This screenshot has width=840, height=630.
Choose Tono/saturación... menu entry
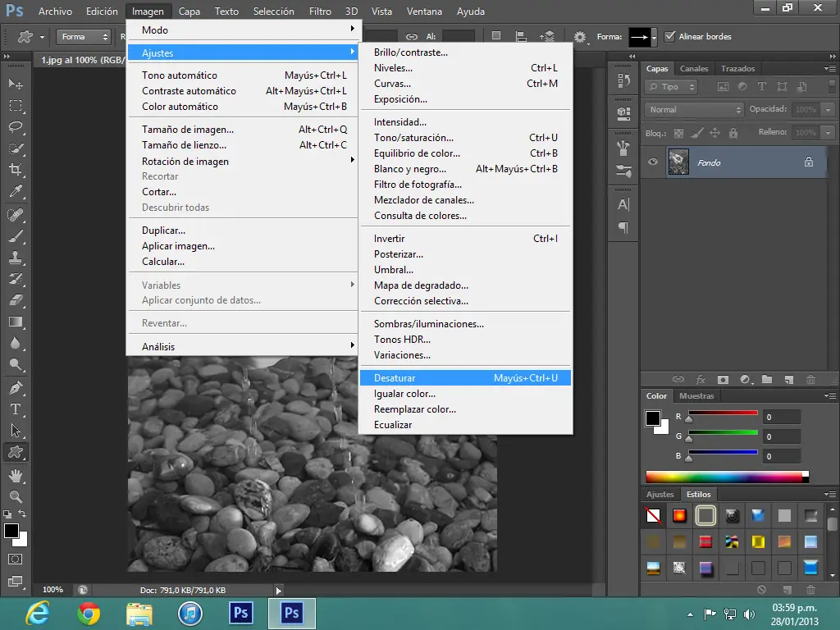[x=466, y=138]
